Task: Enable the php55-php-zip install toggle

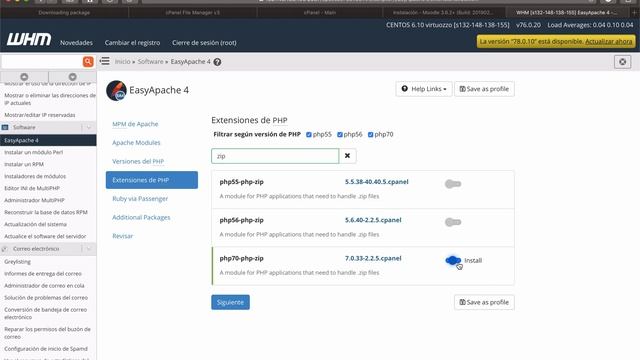Action: click(453, 184)
